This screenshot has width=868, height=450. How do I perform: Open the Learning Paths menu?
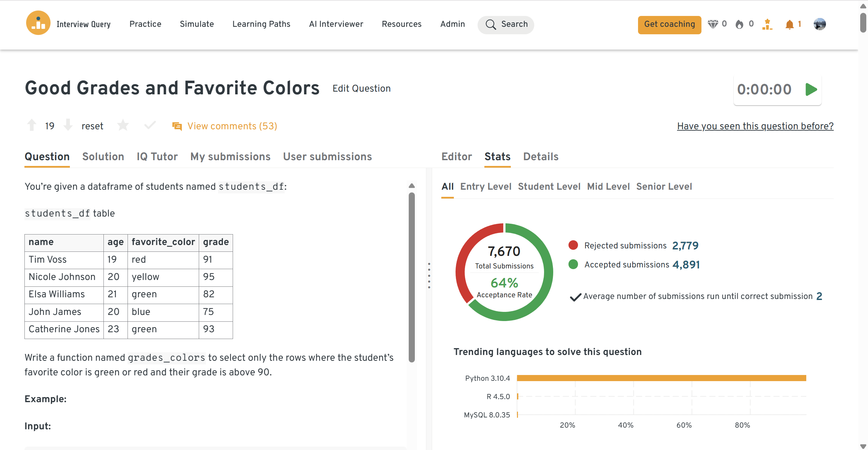261,24
